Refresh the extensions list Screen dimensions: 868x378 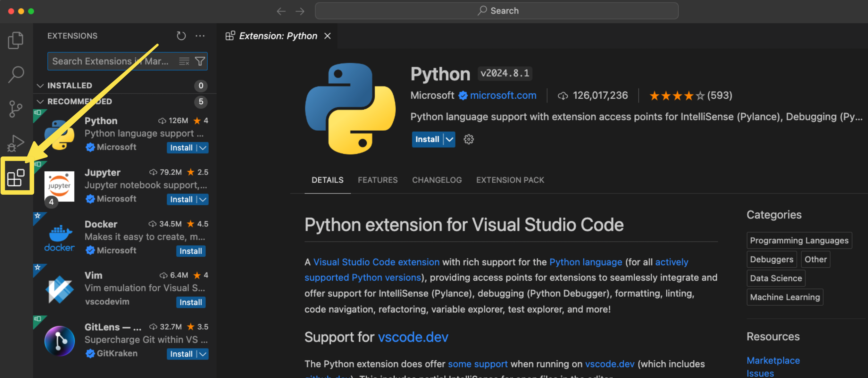pos(181,36)
